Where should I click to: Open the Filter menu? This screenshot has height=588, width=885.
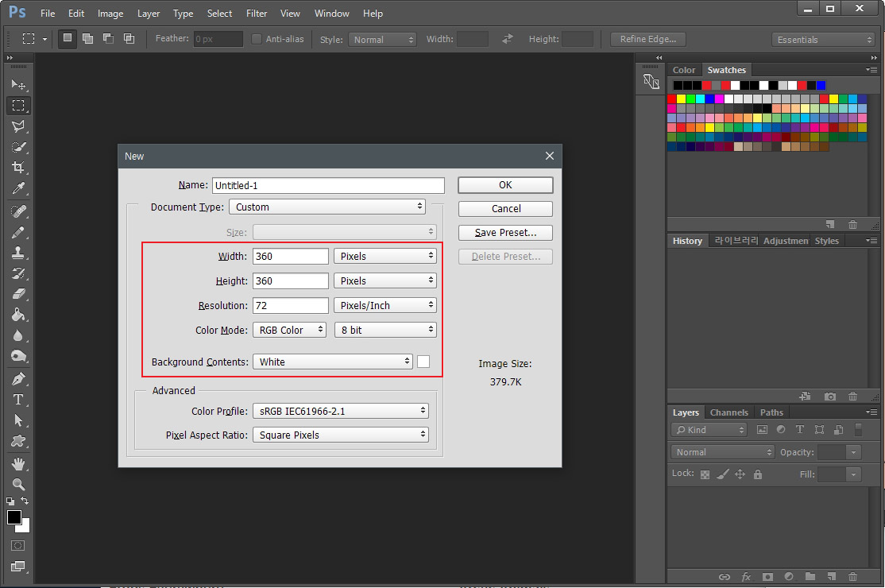pos(257,14)
